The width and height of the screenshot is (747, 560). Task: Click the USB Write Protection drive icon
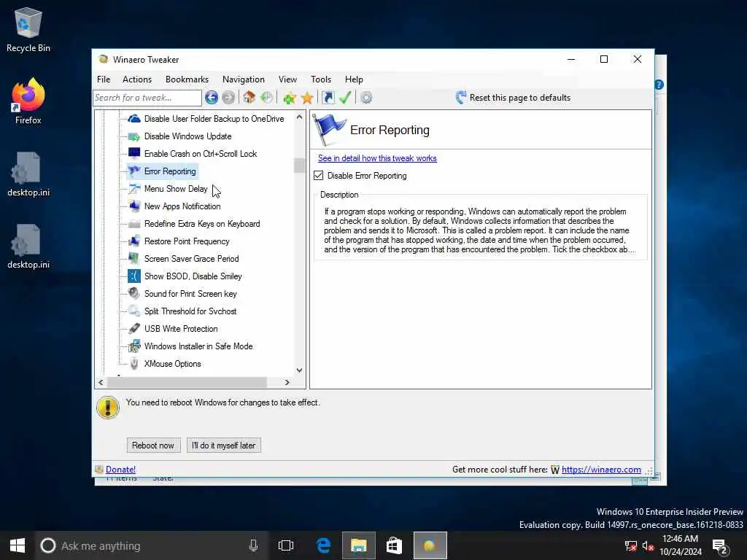[x=134, y=329]
